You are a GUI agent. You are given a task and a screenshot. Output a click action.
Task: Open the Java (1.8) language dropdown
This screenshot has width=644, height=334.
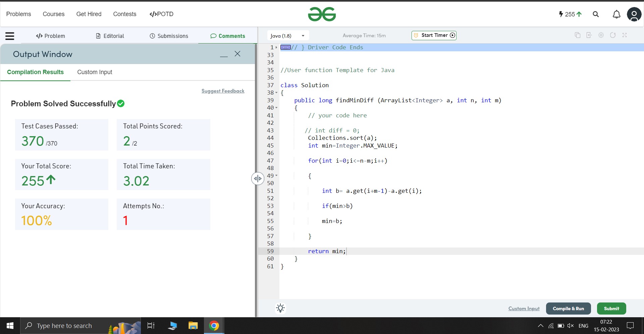click(x=288, y=36)
